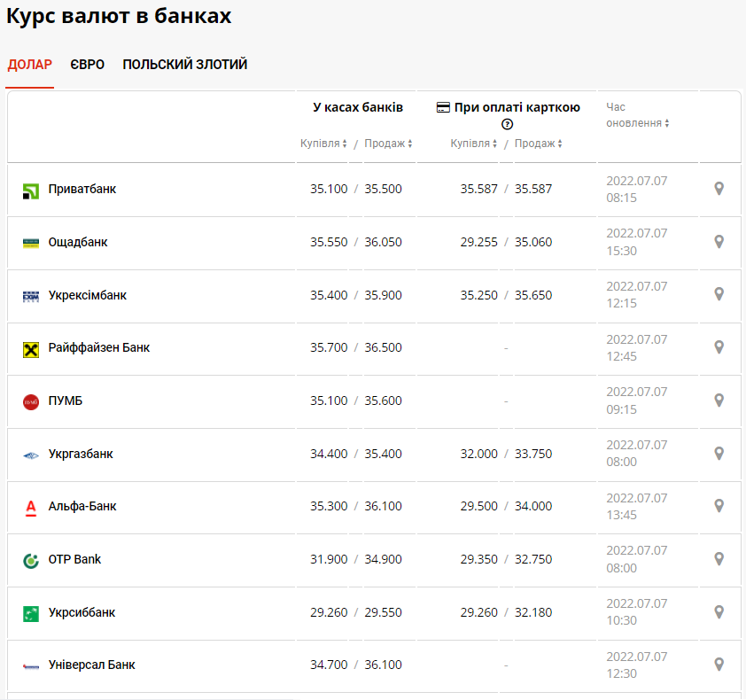This screenshot has width=746, height=700.
Task: Click the OTP Bank green logo
Action: [31, 560]
